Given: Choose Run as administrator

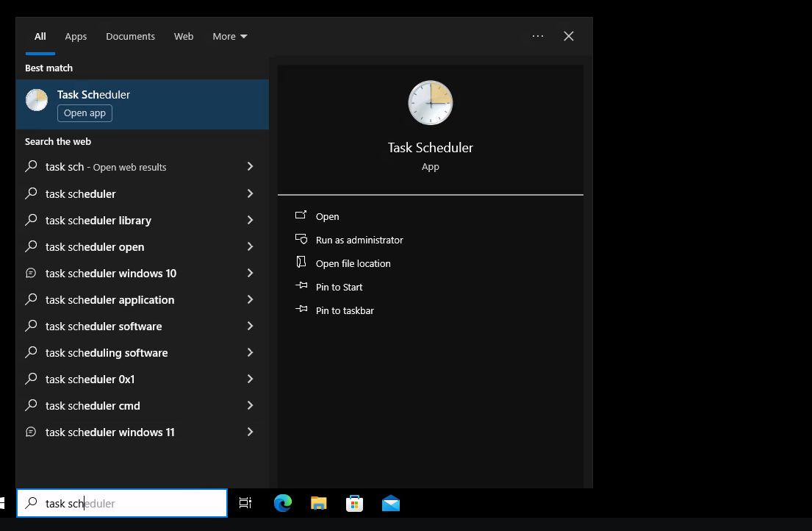Looking at the screenshot, I should 359,240.
